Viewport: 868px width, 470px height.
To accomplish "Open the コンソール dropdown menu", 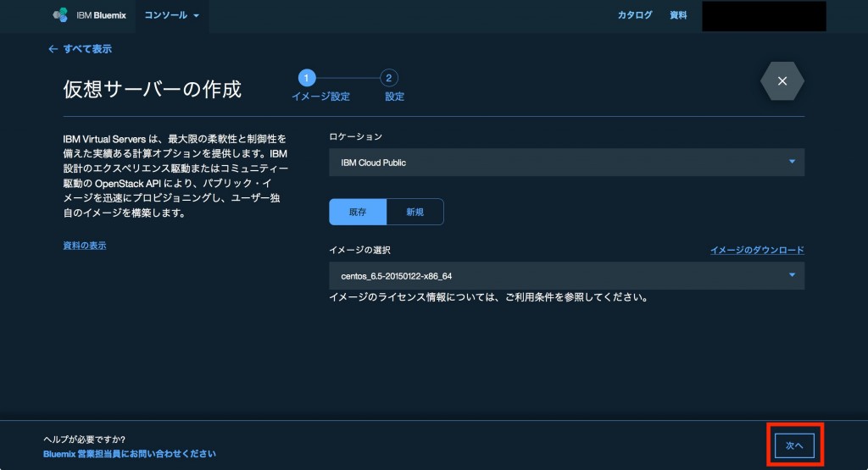I will tap(171, 15).
